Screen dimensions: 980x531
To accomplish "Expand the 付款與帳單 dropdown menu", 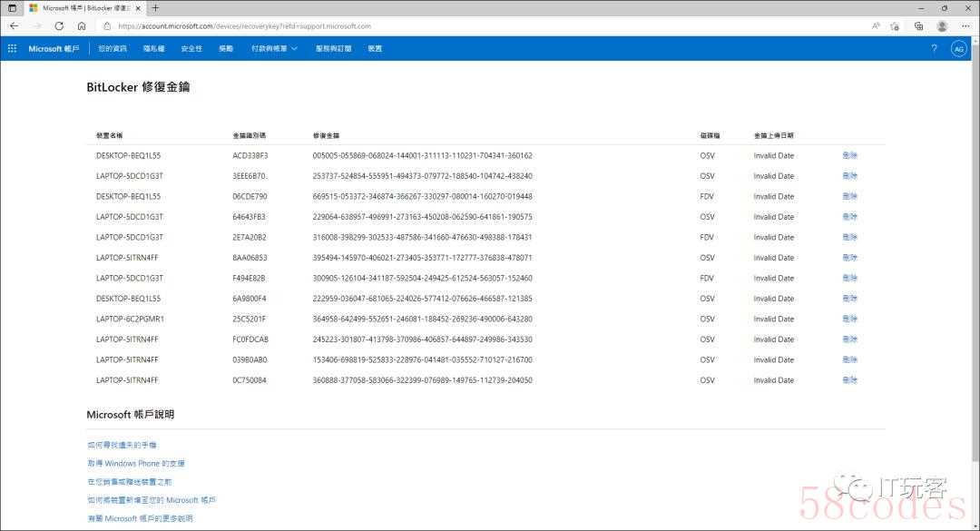I will coord(274,49).
